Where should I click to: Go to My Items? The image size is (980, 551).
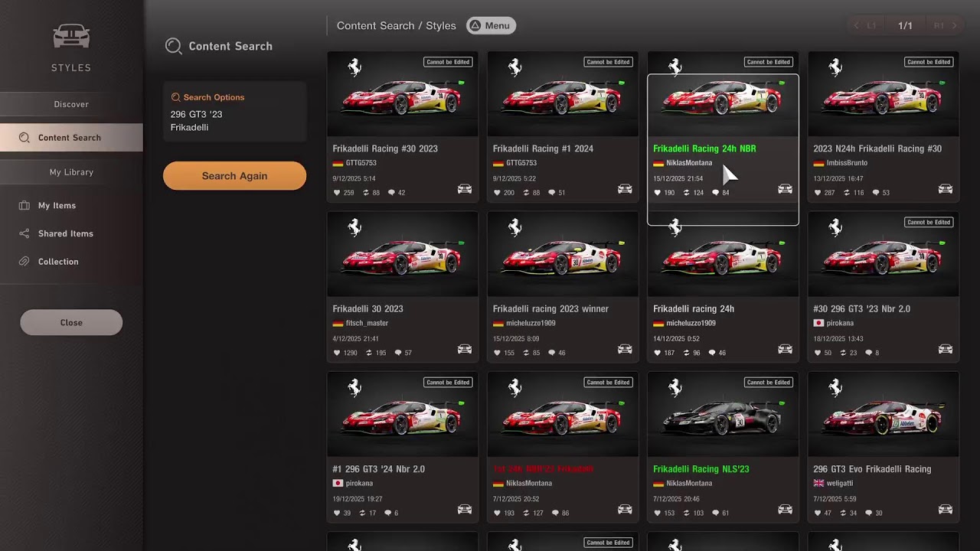point(57,206)
